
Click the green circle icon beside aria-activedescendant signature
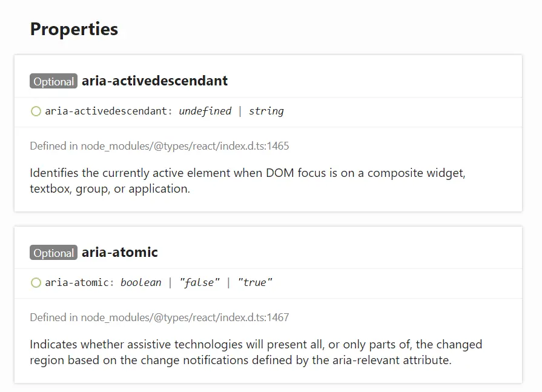pos(36,111)
